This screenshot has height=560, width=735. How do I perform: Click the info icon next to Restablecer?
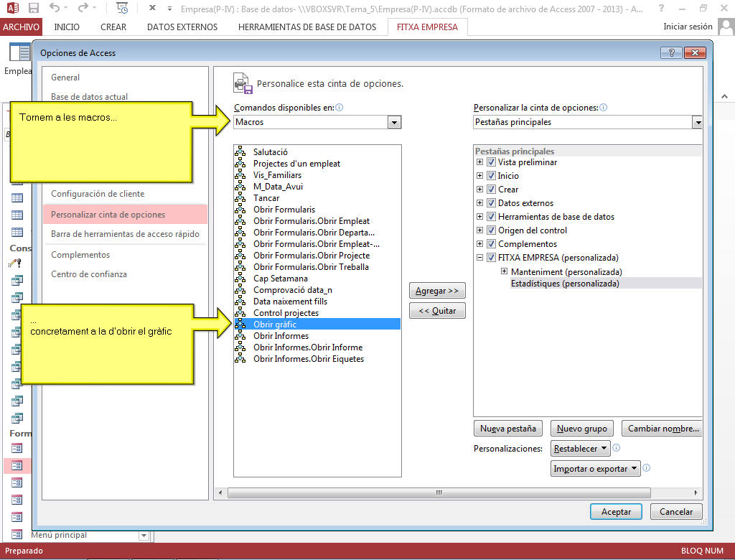[x=617, y=448]
